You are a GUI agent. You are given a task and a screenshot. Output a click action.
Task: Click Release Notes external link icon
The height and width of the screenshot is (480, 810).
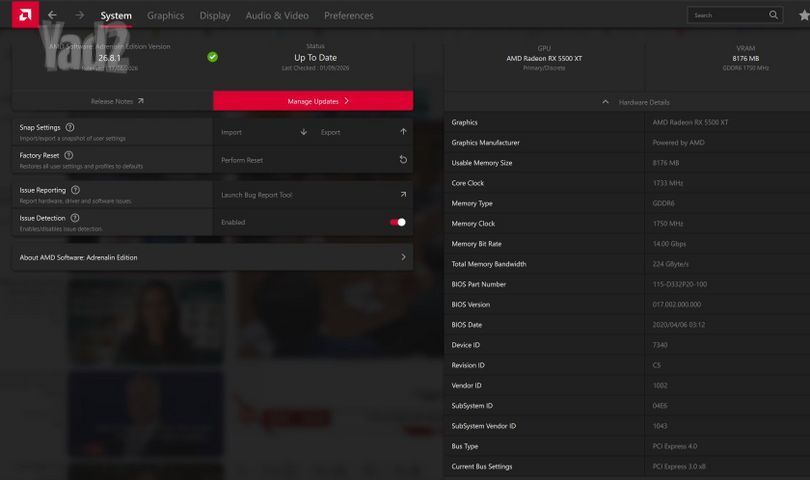[x=141, y=101]
